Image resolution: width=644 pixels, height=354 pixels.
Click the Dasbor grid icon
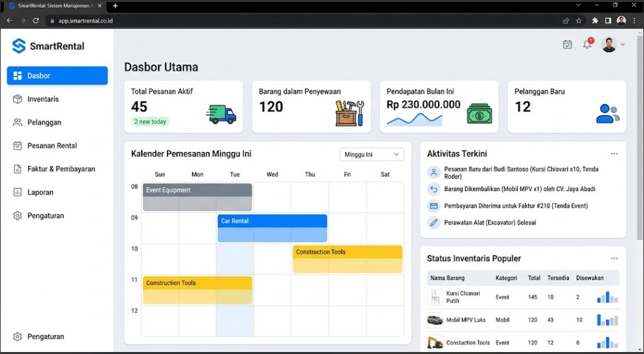click(x=18, y=75)
